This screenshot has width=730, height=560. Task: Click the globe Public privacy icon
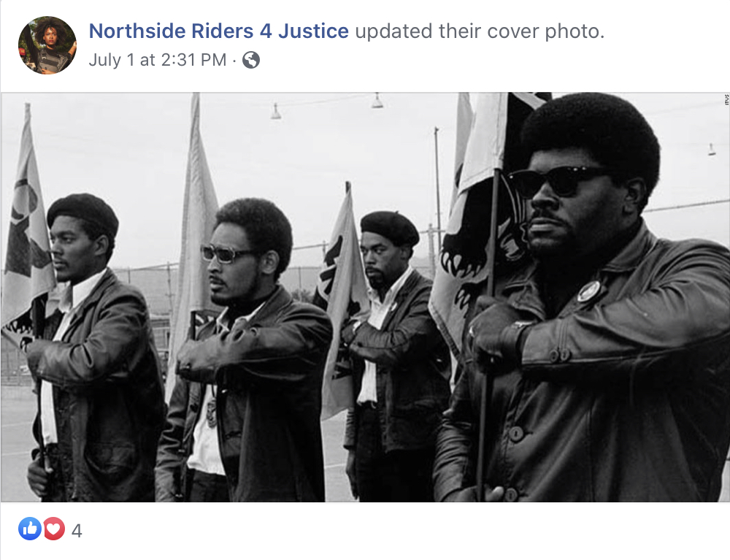[x=251, y=60]
